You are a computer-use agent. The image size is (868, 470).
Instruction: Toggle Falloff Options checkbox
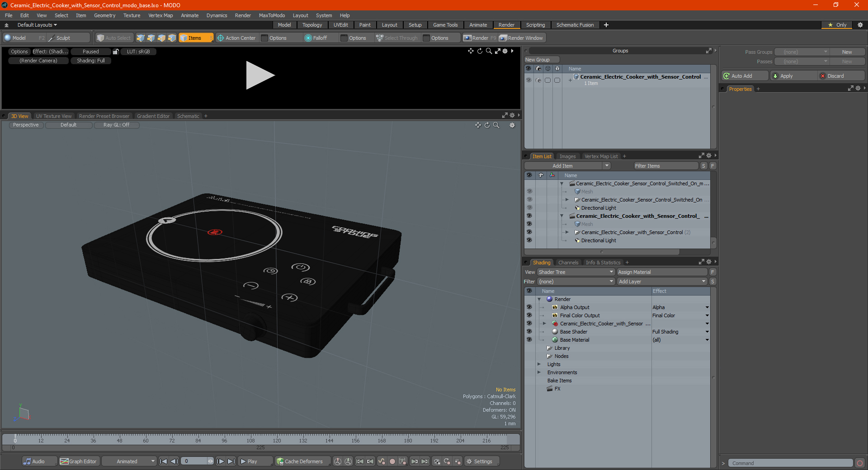pos(344,38)
